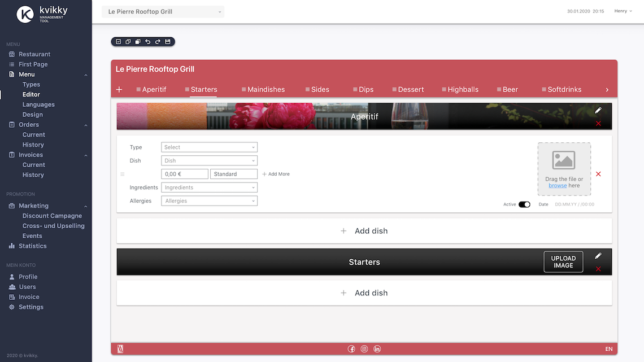
Task: Click the browse link in the image dropzone
Action: coord(558,185)
